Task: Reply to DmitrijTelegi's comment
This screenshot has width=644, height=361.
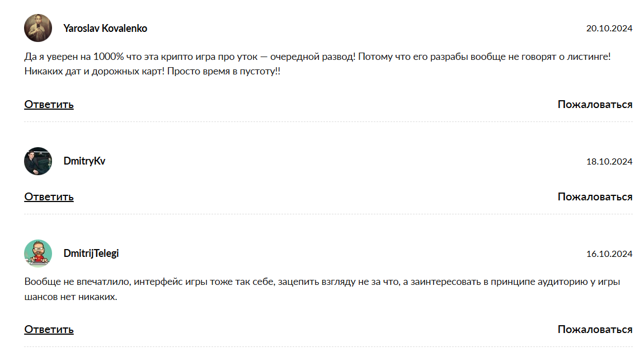Action: point(49,330)
